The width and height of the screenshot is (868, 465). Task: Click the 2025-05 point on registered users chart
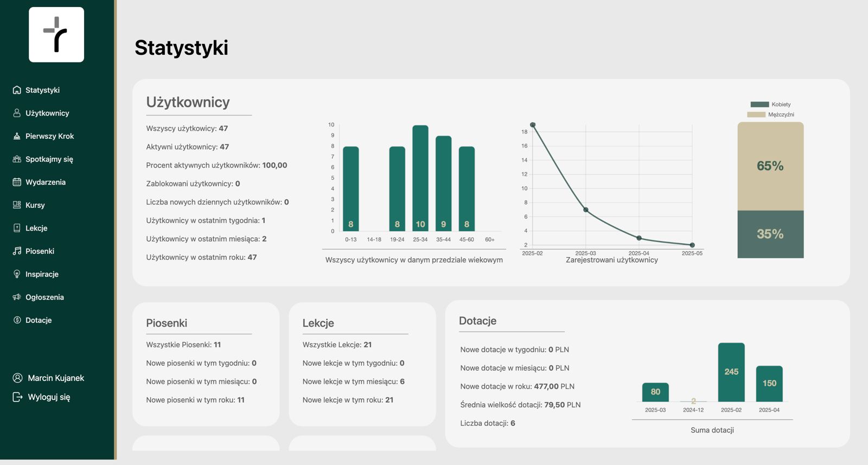[x=692, y=245]
